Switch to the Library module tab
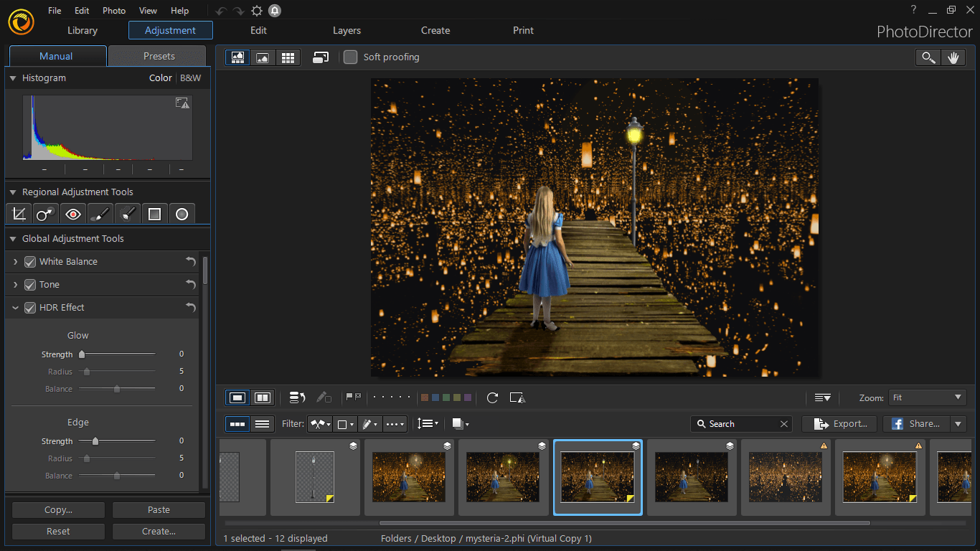980x551 pixels. [83, 30]
